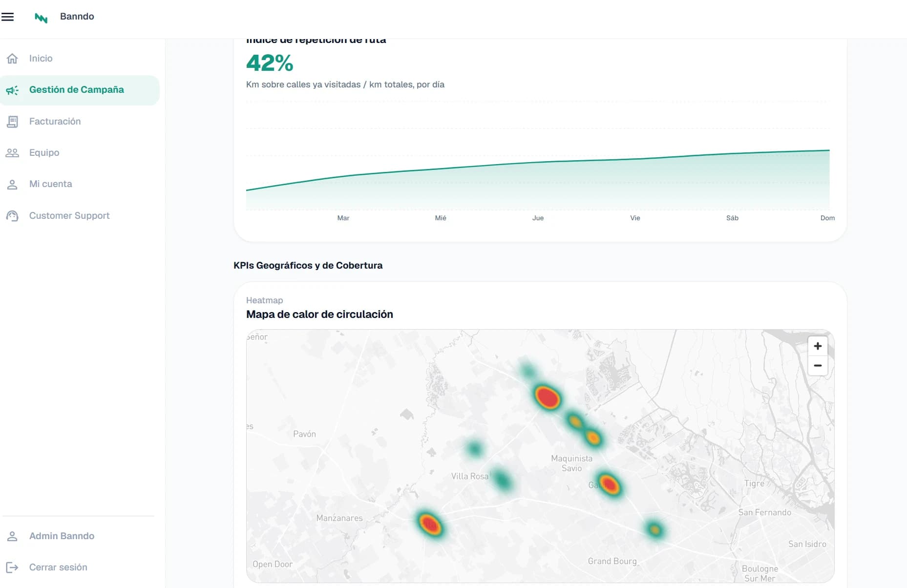Click the Pavón map label
Screen dimensions: 907x588
tap(304, 434)
